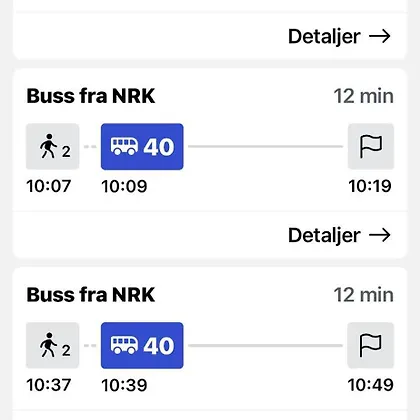Tap the blue bus 40 badge at 10:39
The image size is (420, 420).
pyautogui.click(x=142, y=345)
